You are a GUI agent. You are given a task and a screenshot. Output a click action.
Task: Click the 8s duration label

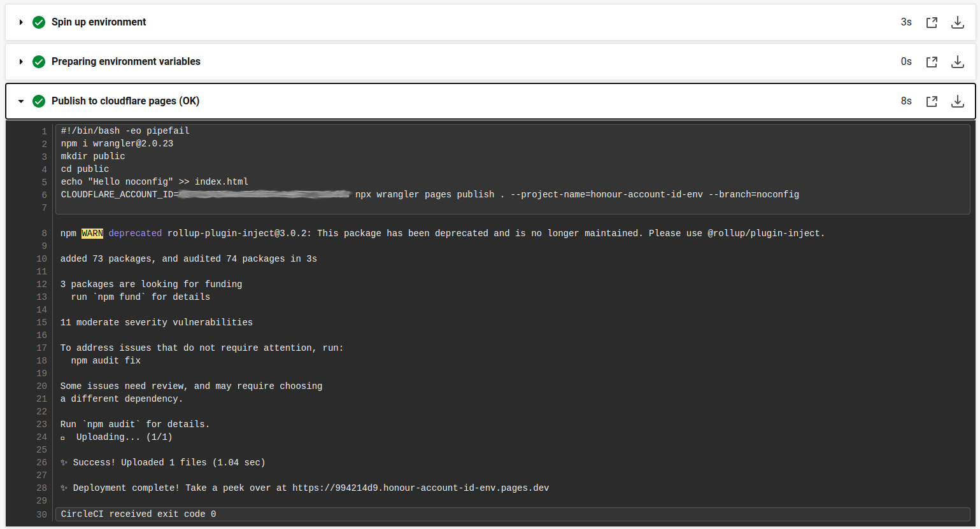906,101
